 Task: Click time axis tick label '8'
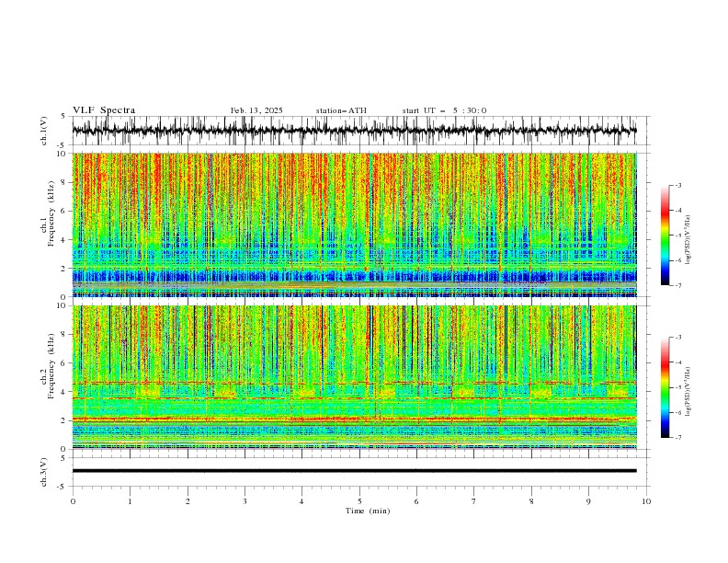[x=531, y=501]
